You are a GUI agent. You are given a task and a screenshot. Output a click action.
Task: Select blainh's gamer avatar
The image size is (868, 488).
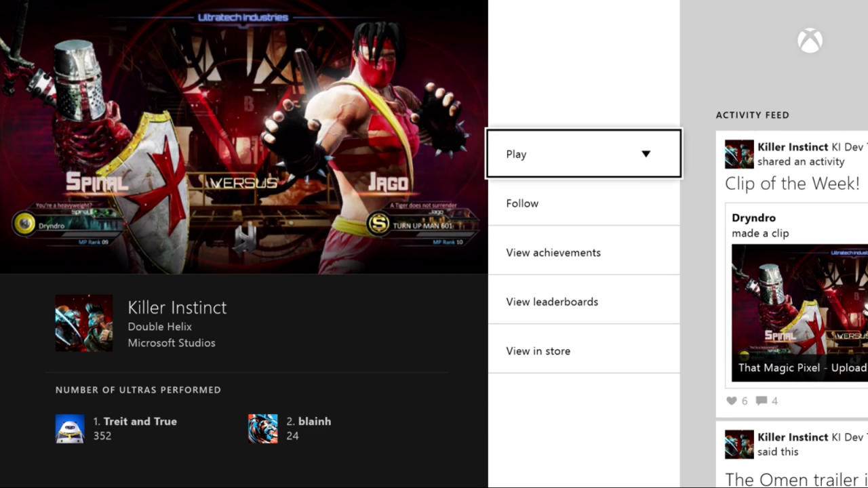click(x=262, y=428)
